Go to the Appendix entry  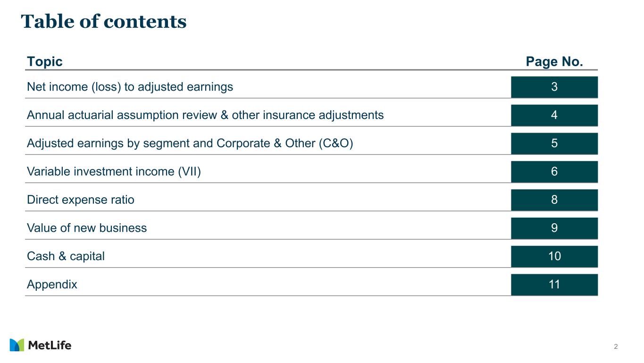(x=52, y=285)
